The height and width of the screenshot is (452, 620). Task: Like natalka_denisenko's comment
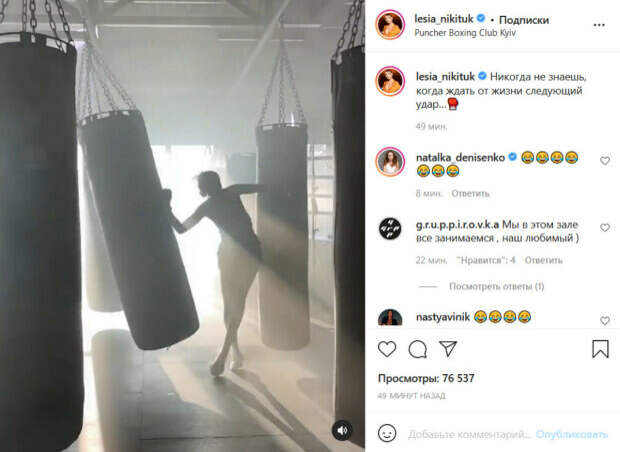coord(605,161)
